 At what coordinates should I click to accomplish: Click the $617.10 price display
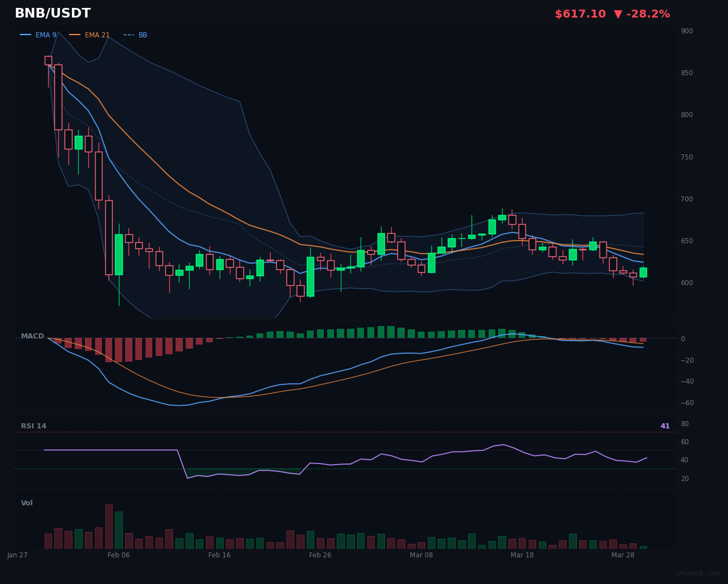coord(580,14)
